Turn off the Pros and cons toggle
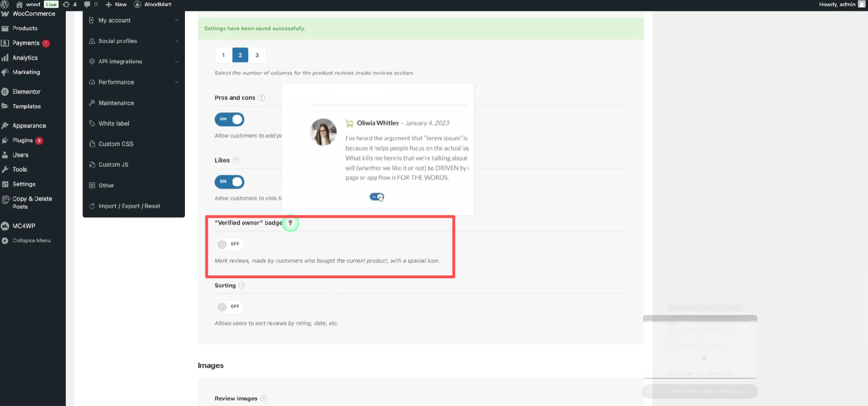Image resolution: width=868 pixels, height=406 pixels. click(229, 119)
